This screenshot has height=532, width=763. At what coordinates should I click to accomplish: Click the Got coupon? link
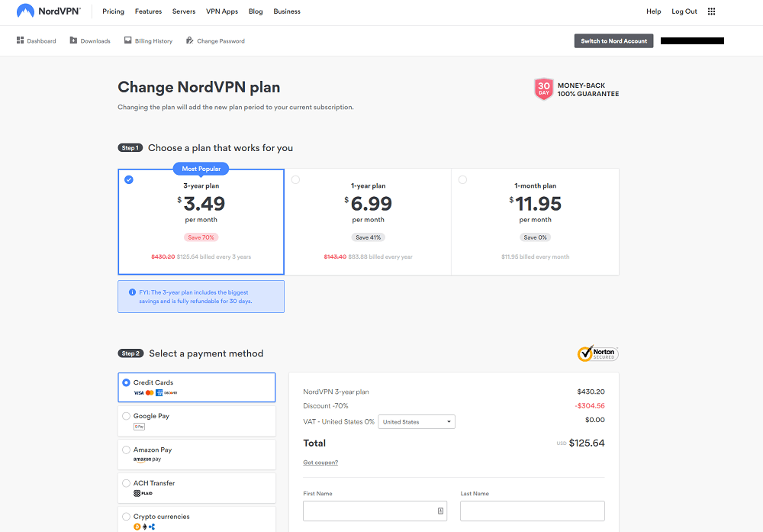coord(320,463)
